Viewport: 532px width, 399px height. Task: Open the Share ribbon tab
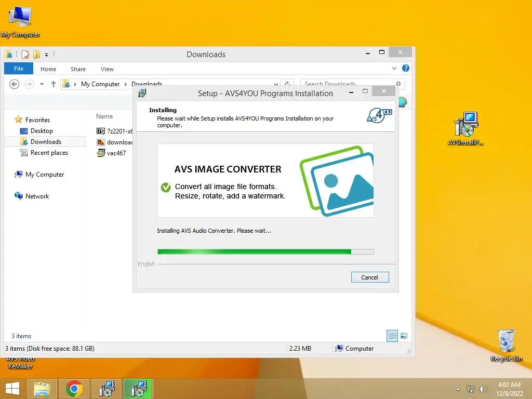78,69
